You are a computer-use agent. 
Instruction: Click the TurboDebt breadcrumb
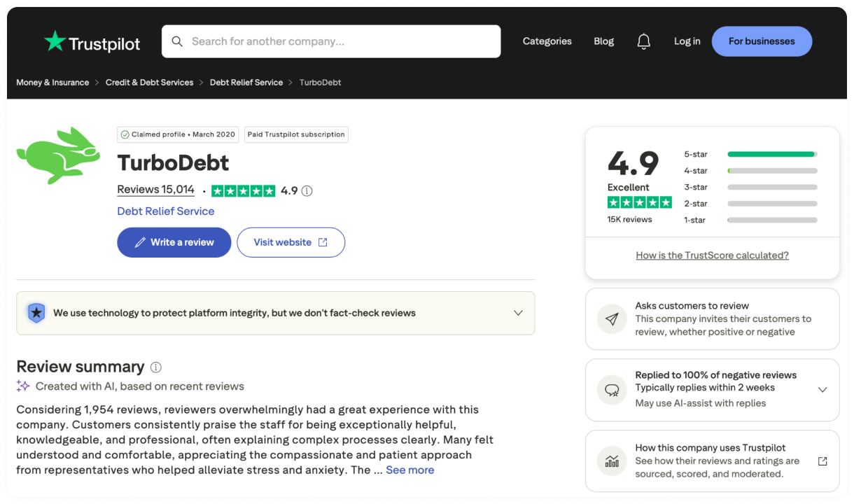320,83
